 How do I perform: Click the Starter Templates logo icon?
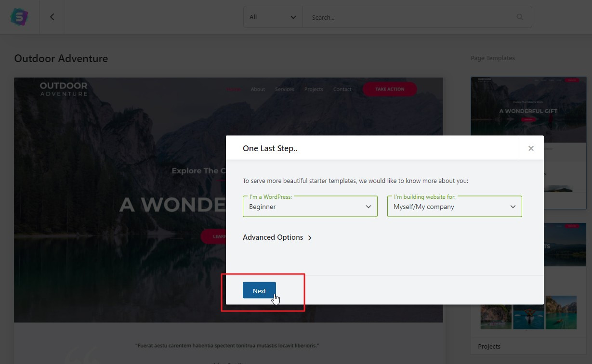pyautogui.click(x=19, y=17)
